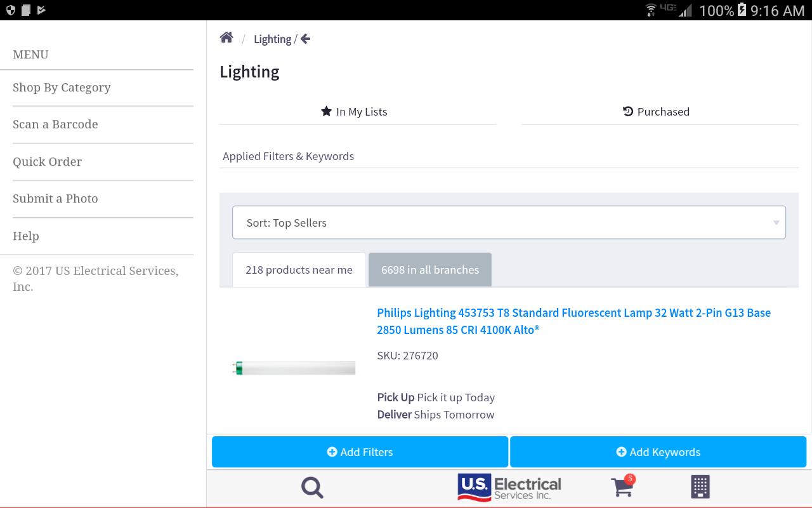
Task: Open Shop By Category menu item
Action: click(103, 88)
